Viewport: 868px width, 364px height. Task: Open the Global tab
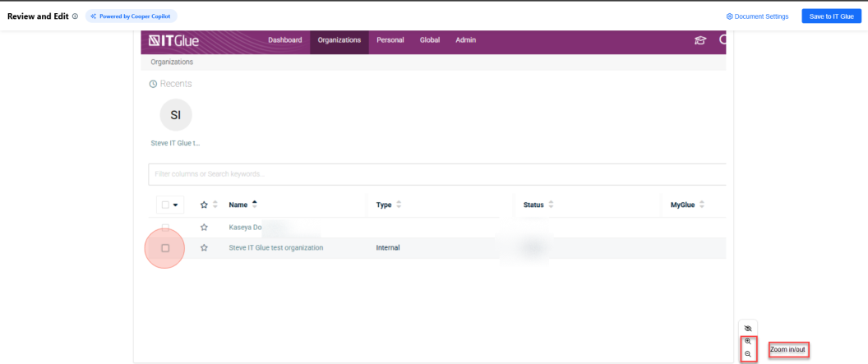coord(430,39)
